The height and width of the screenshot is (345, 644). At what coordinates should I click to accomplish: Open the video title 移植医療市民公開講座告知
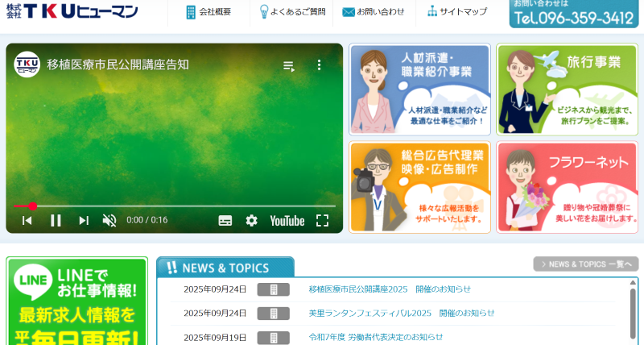(x=118, y=64)
